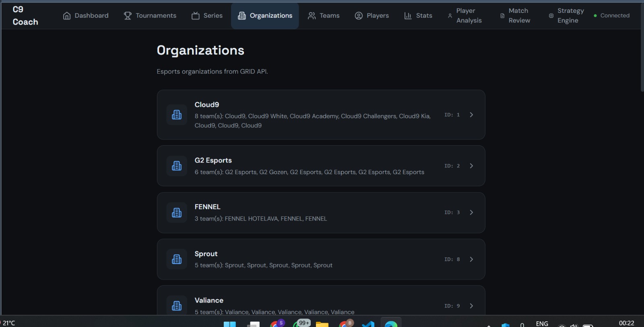Screen dimensions: 644x327
Task: Click the Players profile icon
Action: click(359, 16)
